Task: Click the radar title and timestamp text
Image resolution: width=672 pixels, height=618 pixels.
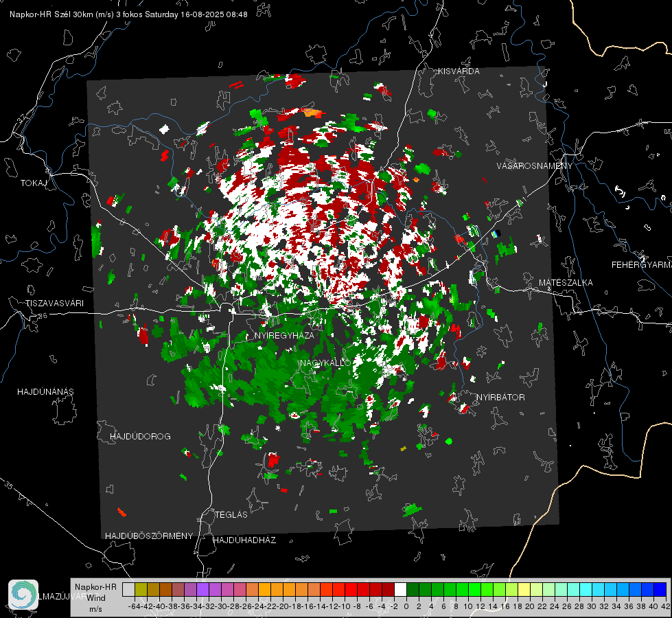Action: 128,14
